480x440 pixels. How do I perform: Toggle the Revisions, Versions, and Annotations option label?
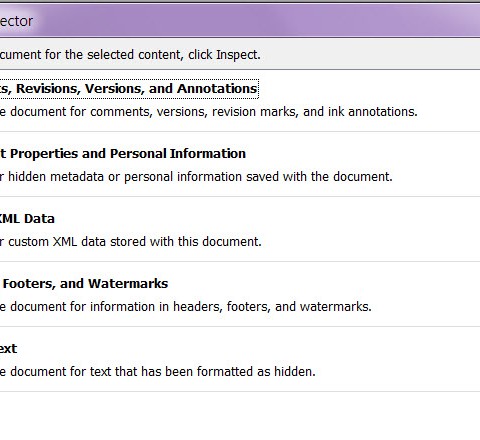128,89
